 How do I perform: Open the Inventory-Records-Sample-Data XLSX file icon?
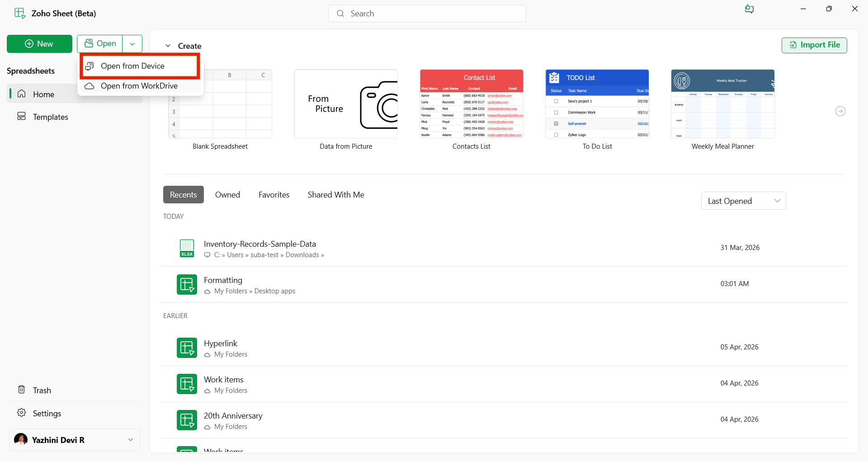[x=187, y=248]
